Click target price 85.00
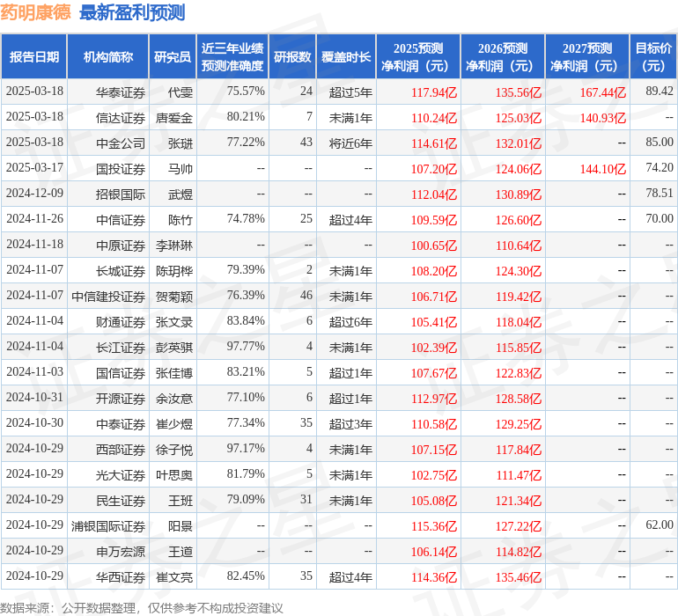The width and height of the screenshot is (678, 616). (x=660, y=142)
